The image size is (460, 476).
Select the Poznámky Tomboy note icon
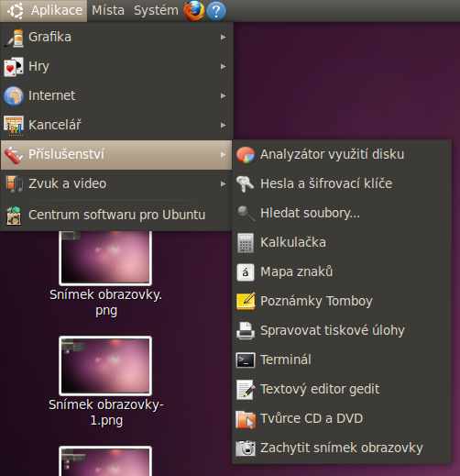click(246, 301)
